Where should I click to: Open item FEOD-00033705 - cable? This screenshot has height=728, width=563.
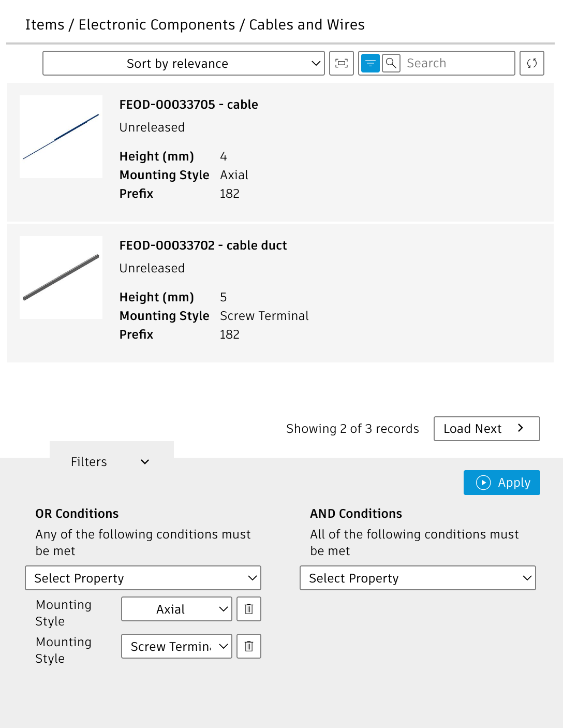189,105
